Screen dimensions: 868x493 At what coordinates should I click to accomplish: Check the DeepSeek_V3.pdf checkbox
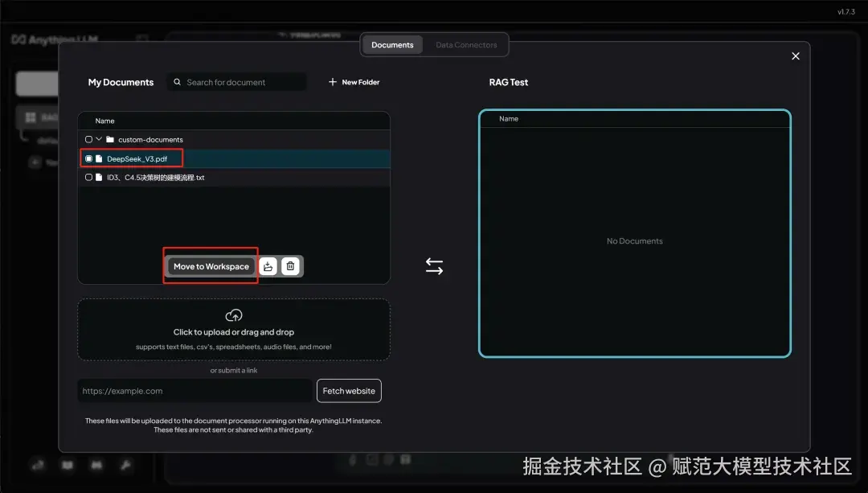88,158
